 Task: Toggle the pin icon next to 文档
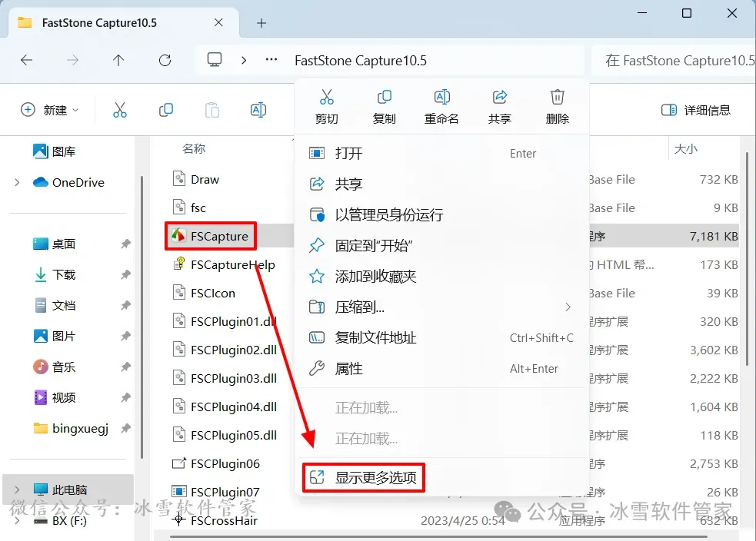[x=125, y=305]
